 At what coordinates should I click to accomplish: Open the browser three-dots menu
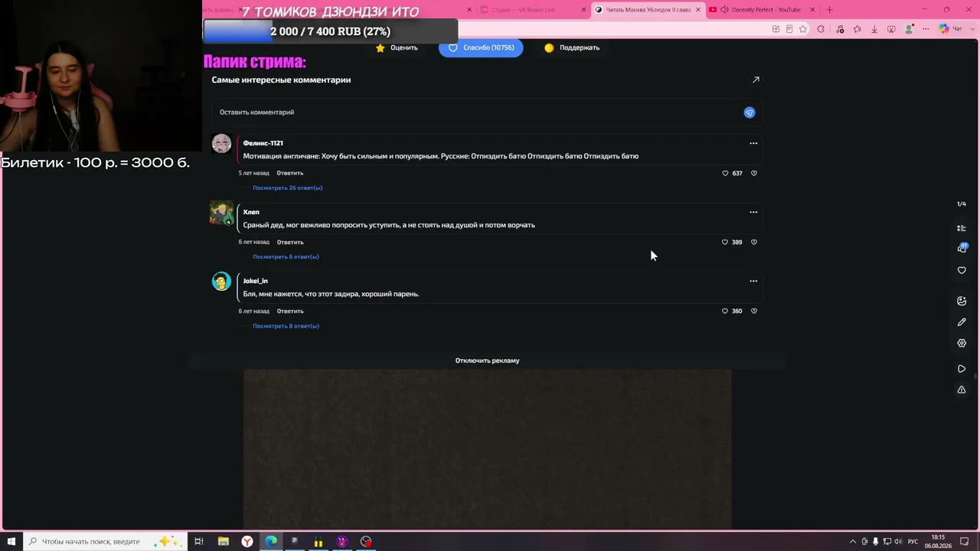[x=926, y=29]
